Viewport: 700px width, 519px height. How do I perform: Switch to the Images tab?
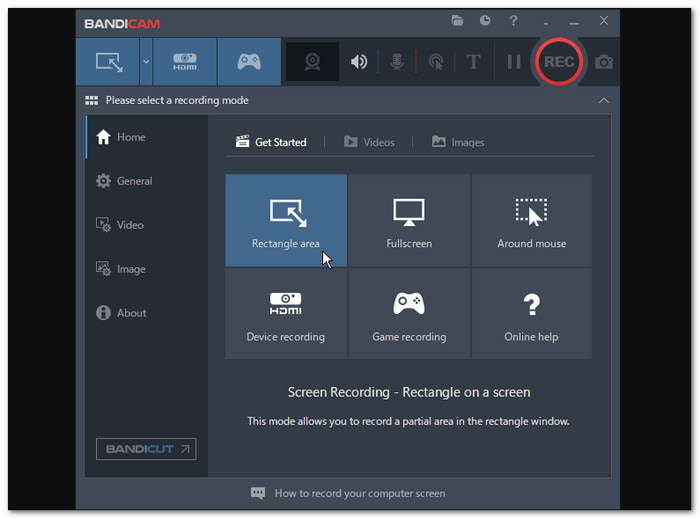click(x=458, y=142)
